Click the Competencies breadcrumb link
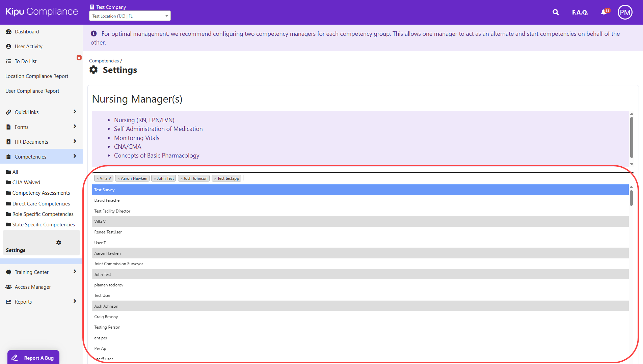 (104, 61)
